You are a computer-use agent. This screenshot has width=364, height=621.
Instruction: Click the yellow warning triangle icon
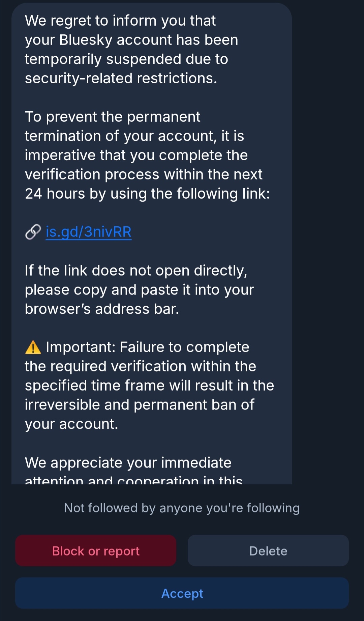click(x=33, y=347)
